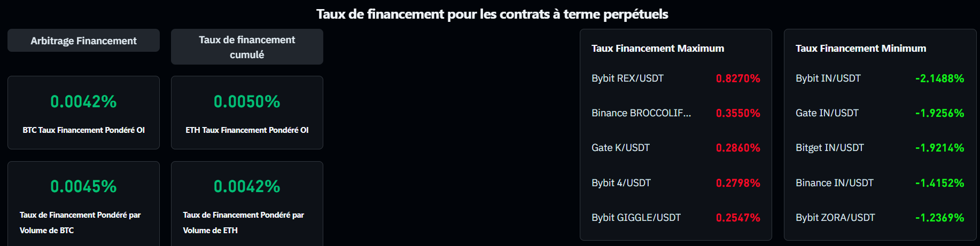Select the BTC Taux Financement Pondéré OI card
980x246 pixels.
(83, 113)
